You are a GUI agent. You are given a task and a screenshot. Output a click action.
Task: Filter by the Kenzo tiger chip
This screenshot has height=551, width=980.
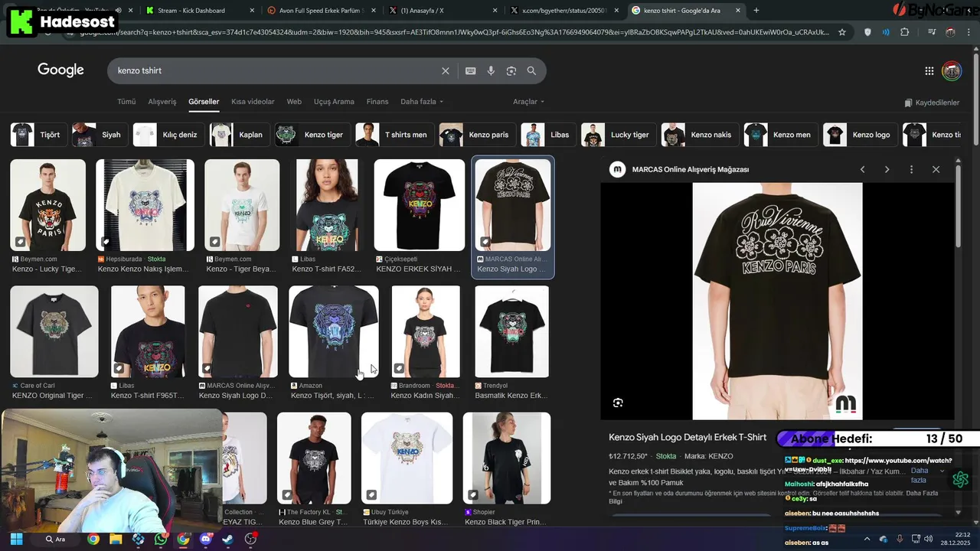312,135
